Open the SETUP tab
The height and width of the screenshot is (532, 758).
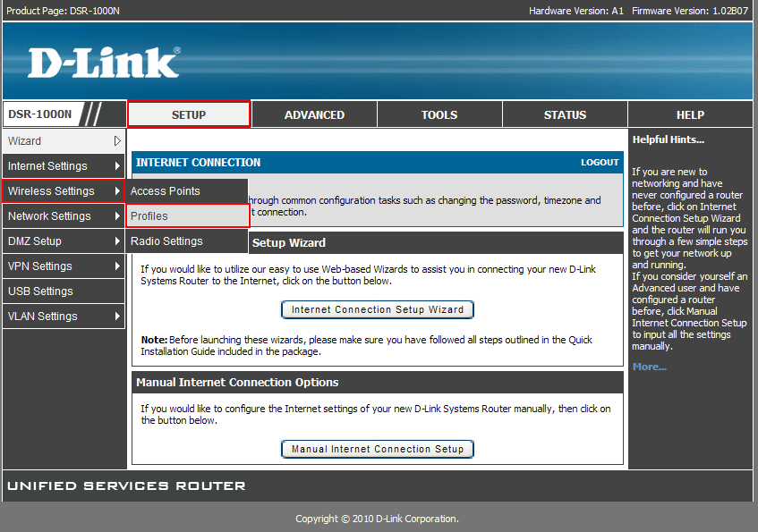pos(189,114)
